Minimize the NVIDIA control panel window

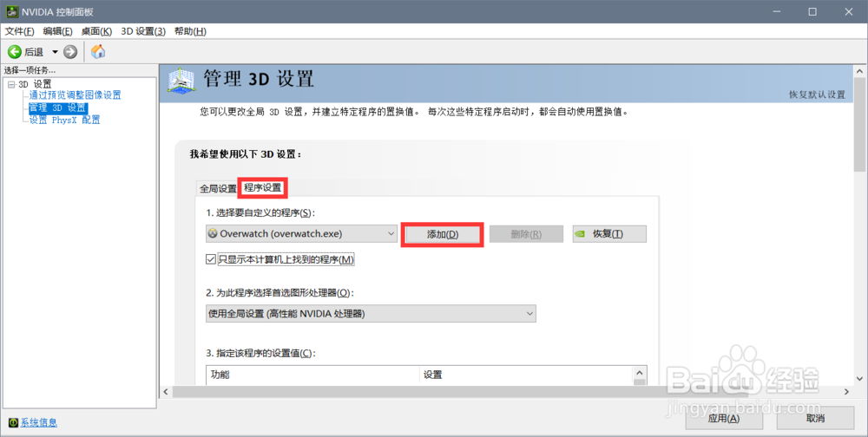[776, 11]
